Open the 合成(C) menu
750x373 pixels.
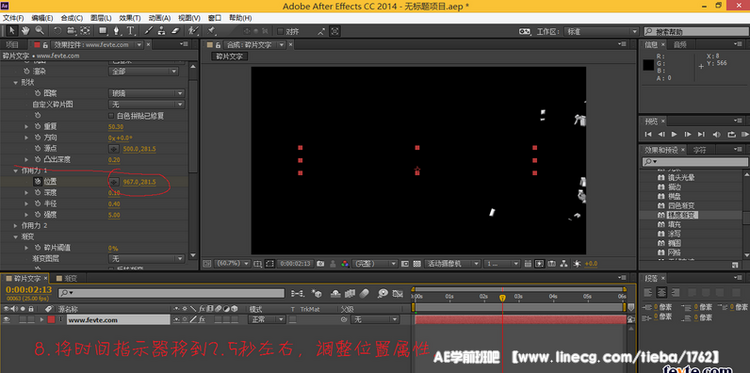coord(71,18)
